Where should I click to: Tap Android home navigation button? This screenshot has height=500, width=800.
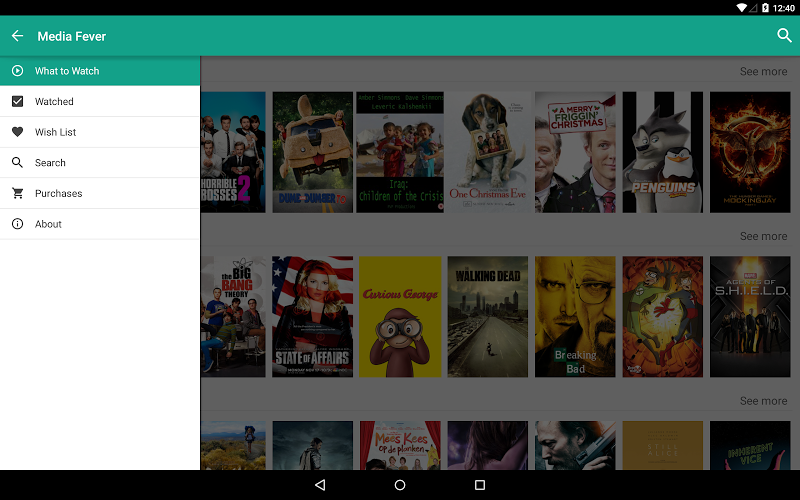(x=400, y=485)
